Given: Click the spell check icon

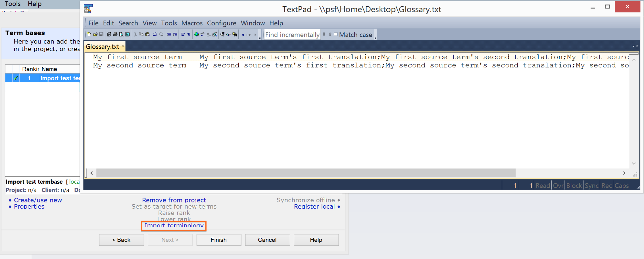Looking at the screenshot, I should pos(202,34).
